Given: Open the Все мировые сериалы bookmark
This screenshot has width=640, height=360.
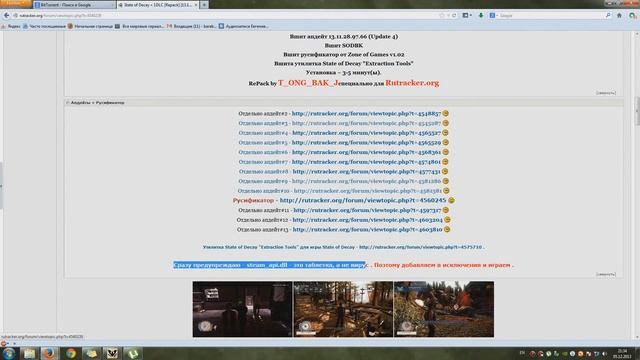Looking at the screenshot, I should 139,26.
